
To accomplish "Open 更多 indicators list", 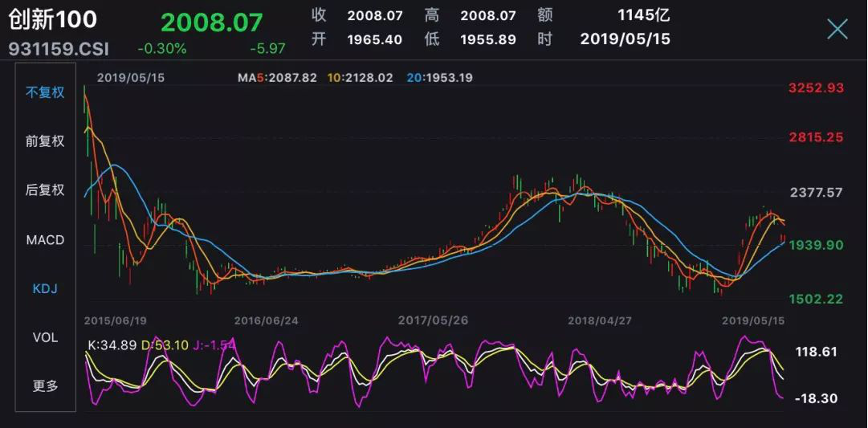I will point(45,385).
